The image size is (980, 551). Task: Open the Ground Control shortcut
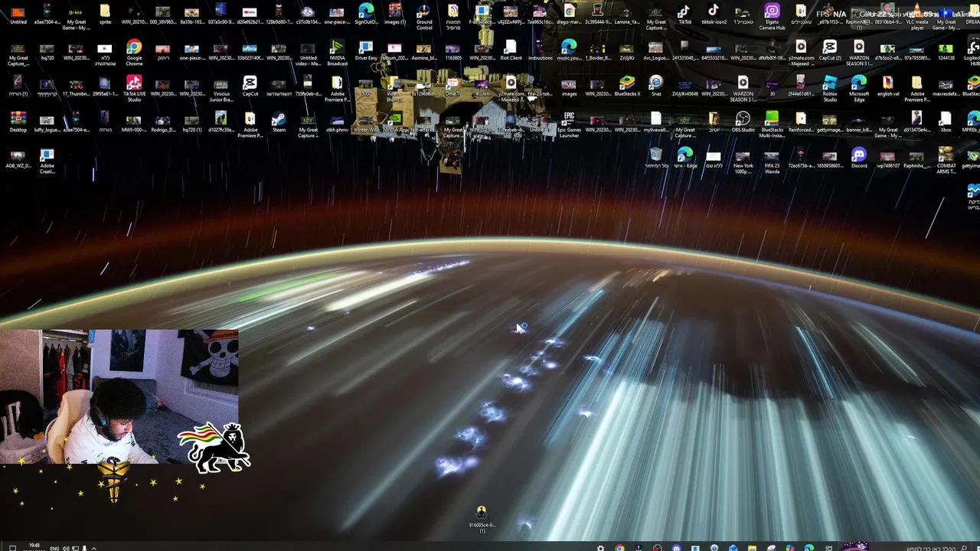[x=424, y=17]
